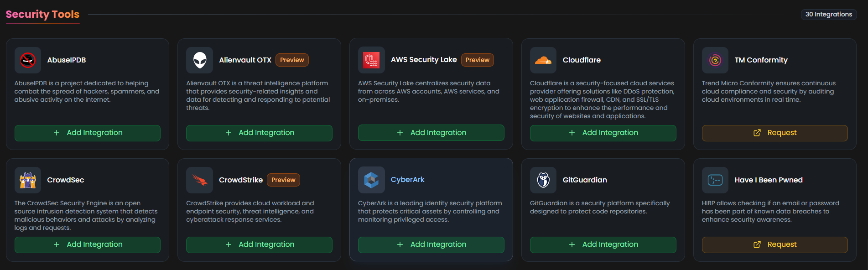Click the external-link icon in TM Conformity Request
Screen dimensions: 868x270
click(757, 133)
